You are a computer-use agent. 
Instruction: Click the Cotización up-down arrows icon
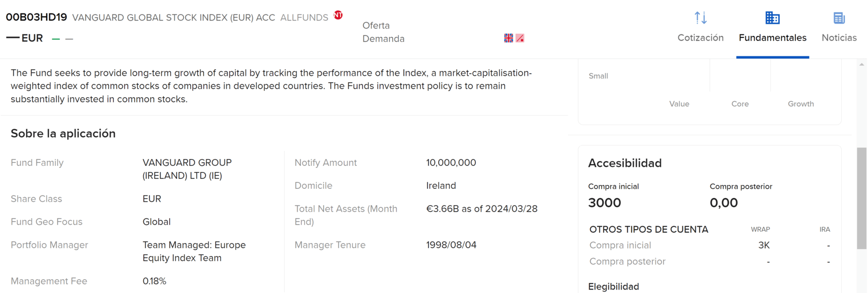click(x=701, y=18)
